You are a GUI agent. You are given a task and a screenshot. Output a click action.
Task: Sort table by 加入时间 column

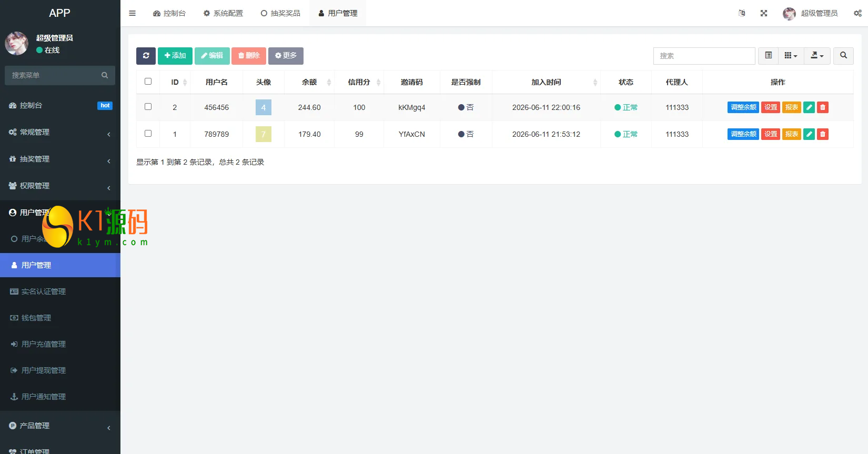[x=546, y=82]
